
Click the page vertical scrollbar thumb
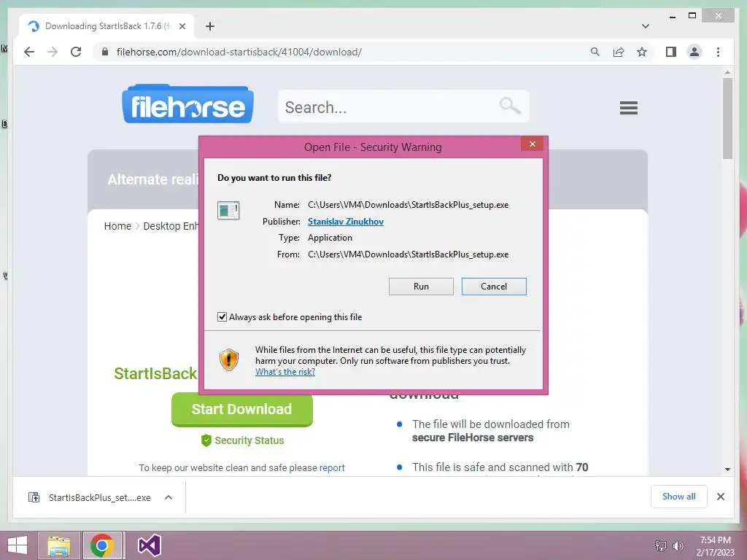[x=727, y=119]
